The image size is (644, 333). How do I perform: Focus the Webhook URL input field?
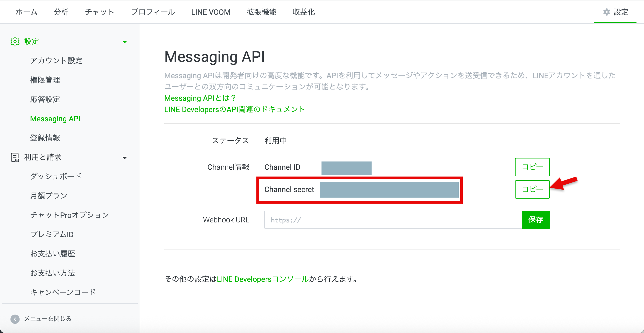pyautogui.click(x=393, y=220)
